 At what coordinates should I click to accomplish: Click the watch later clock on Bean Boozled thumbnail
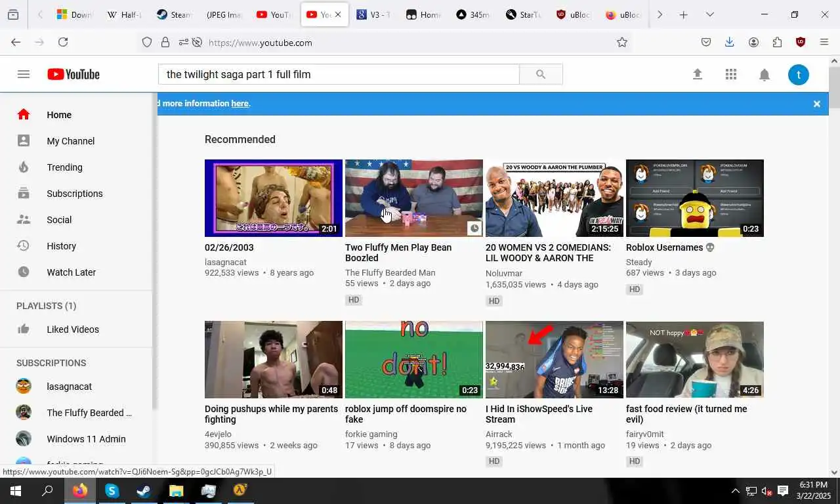click(x=474, y=228)
